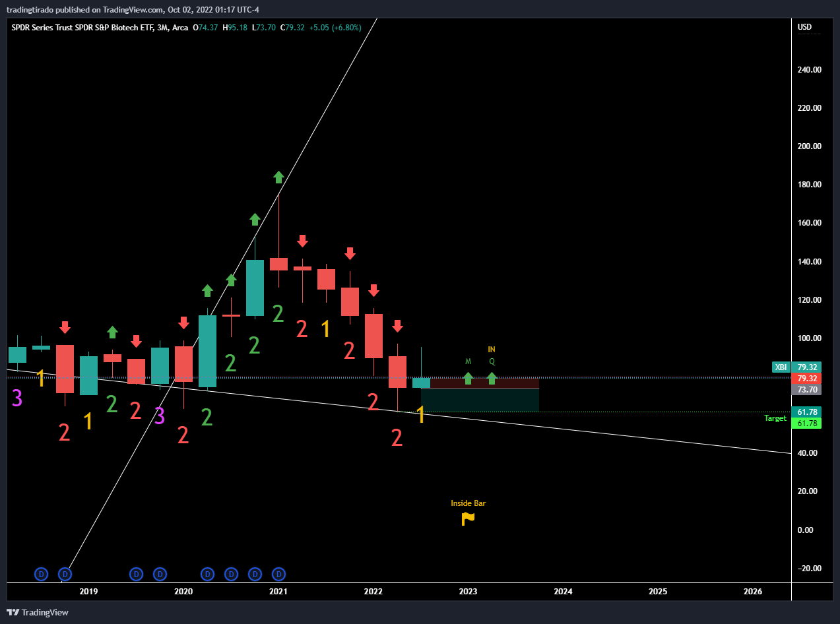Open the USD currency selector
Image resolution: width=840 pixels, height=624 pixels.
click(x=804, y=27)
